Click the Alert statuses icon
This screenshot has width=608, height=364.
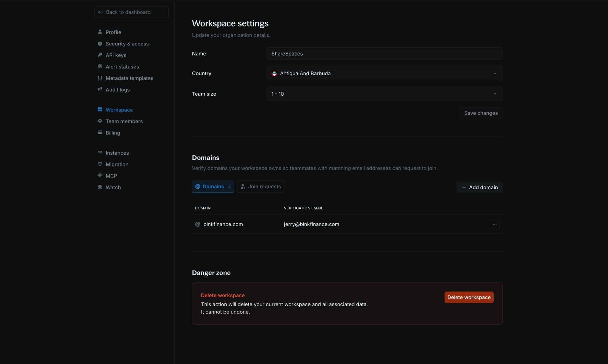(100, 66)
